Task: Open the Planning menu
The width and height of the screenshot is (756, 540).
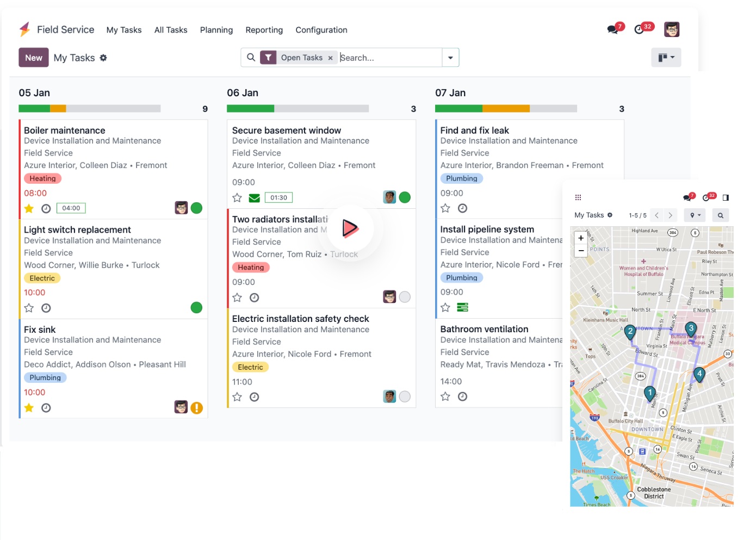Action: [x=216, y=30]
